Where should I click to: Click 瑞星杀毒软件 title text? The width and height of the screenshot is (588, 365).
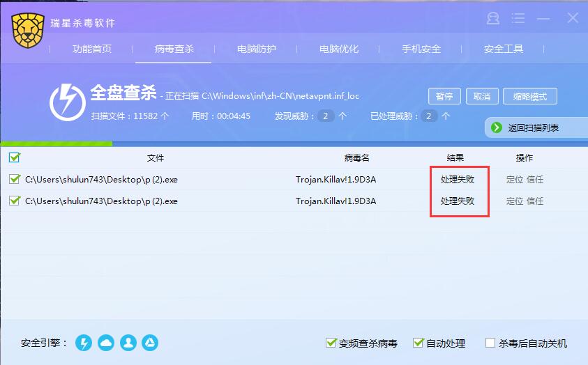[82, 23]
